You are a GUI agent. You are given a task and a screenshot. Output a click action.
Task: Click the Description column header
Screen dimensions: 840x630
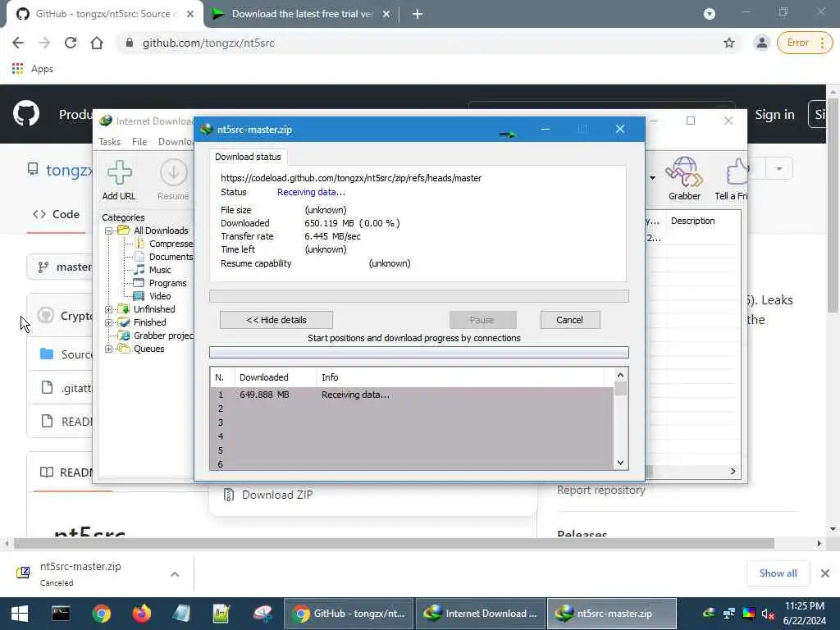692,221
